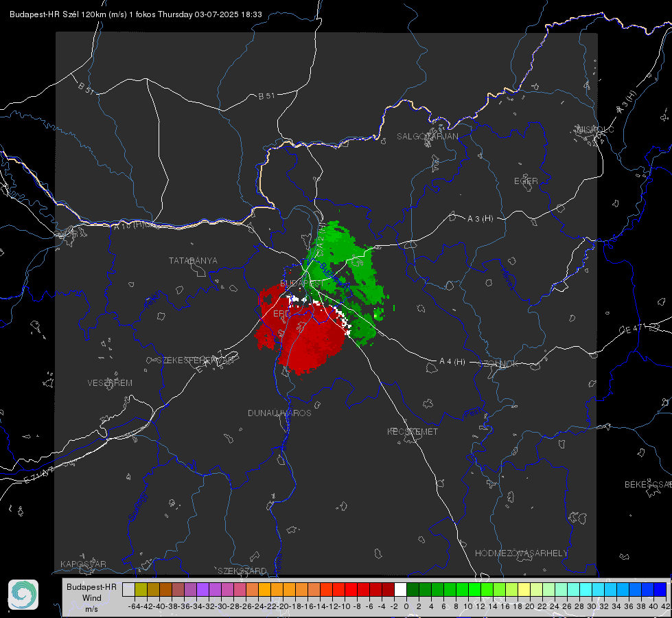This screenshot has width=672, height=618.
Task: Click the "Budapest-HR Wind m/s" legend label
Action: pyautogui.click(x=92, y=598)
